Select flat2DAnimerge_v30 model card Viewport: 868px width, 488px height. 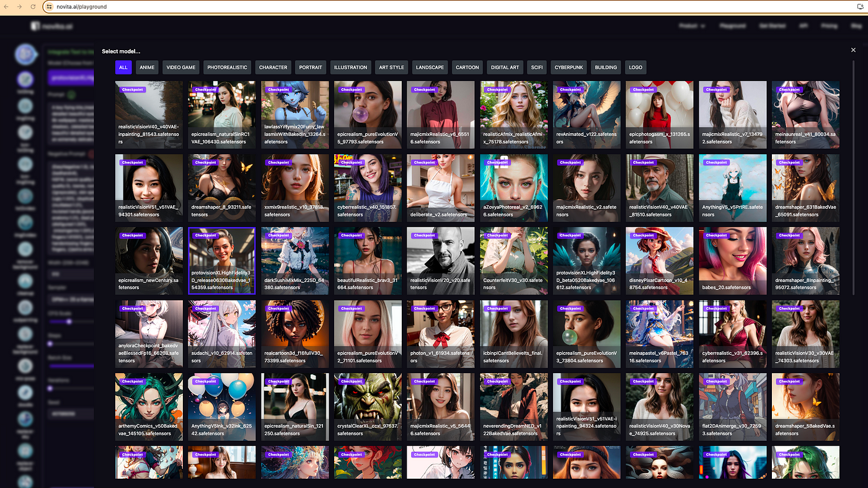[733, 407]
